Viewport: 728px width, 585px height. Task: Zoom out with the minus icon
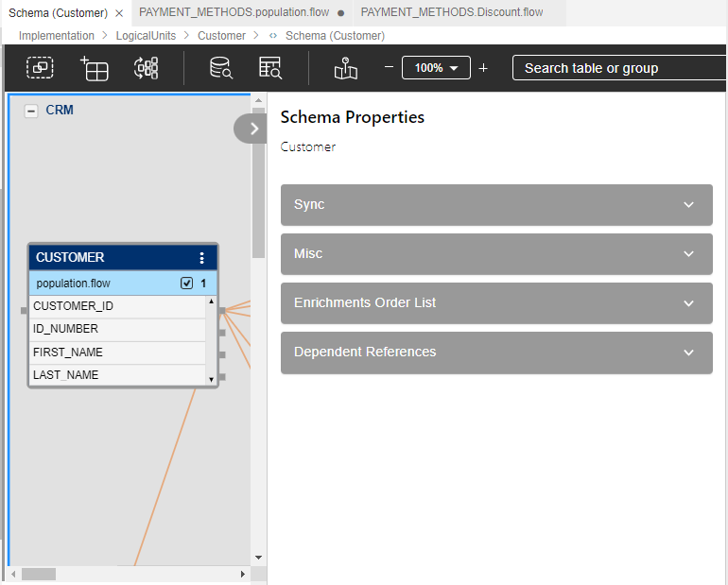pyautogui.click(x=388, y=68)
